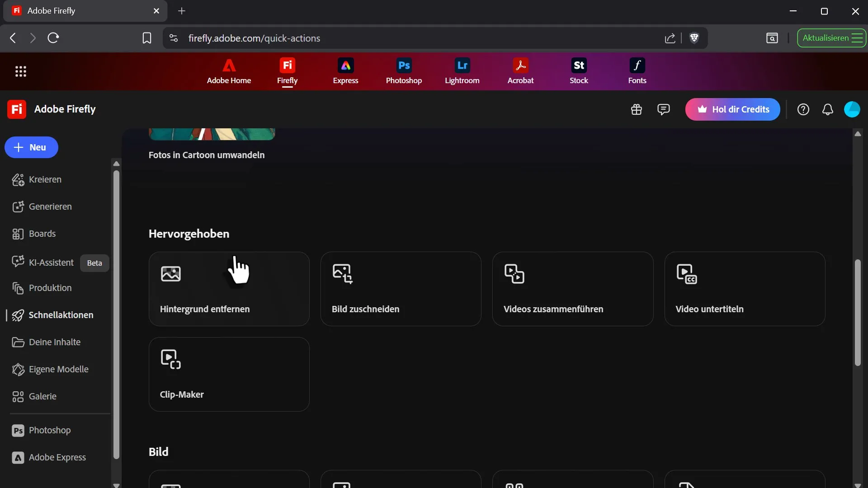Open the user profile avatar
The height and width of the screenshot is (488, 868).
[852, 109]
